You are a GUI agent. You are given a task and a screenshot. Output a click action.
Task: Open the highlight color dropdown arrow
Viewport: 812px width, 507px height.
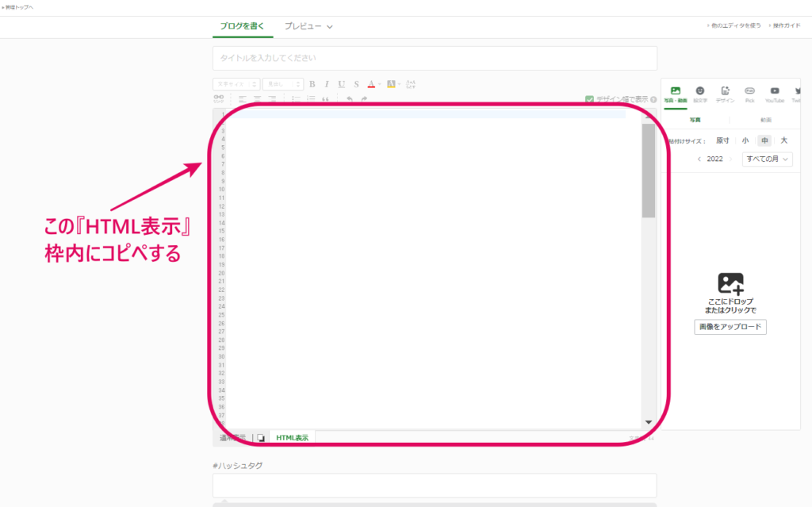point(400,84)
